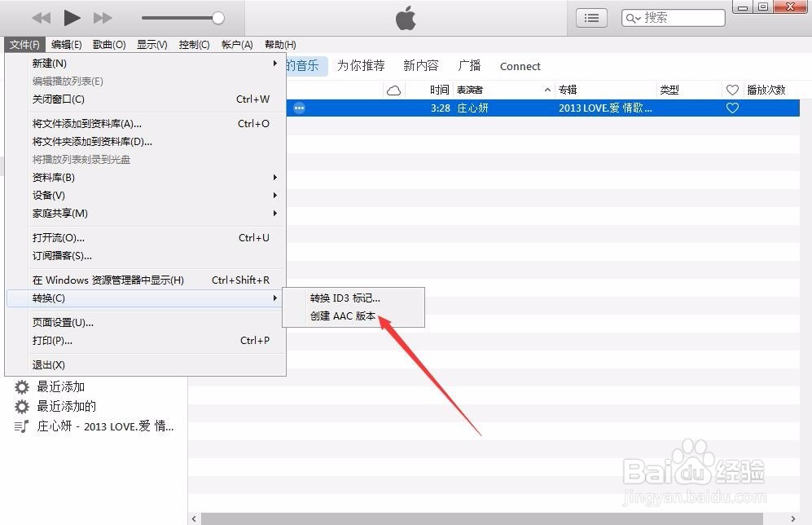Image resolution: width=812 pixels, height=525 pixels.
Task: Toggle the heart on the highlighted song row
Action: click(x=732, y=108)
